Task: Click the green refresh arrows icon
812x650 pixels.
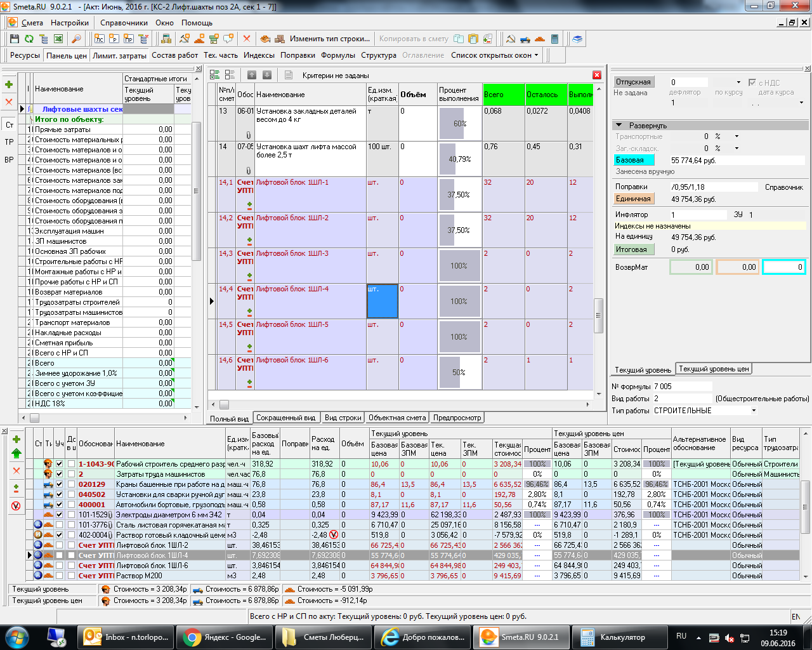Action: [29, 39]
